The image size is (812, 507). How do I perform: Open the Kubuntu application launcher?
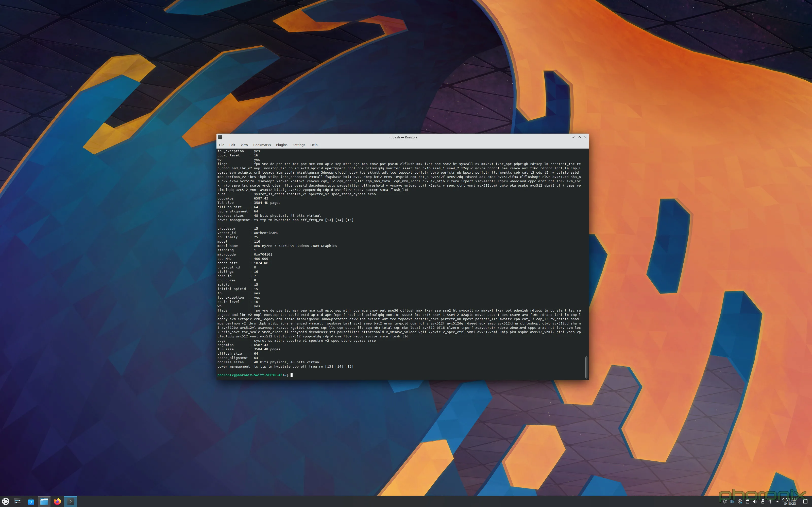[6, 501]
